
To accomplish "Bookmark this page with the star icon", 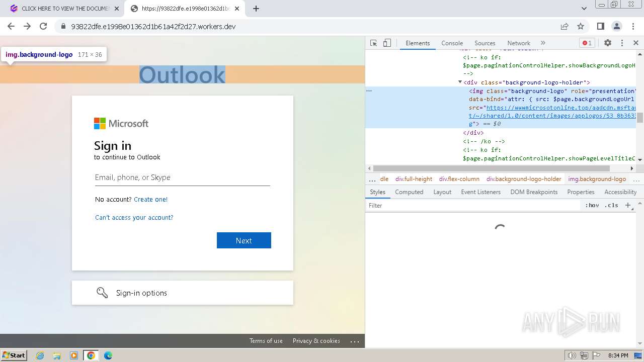I will coord(581,26).
